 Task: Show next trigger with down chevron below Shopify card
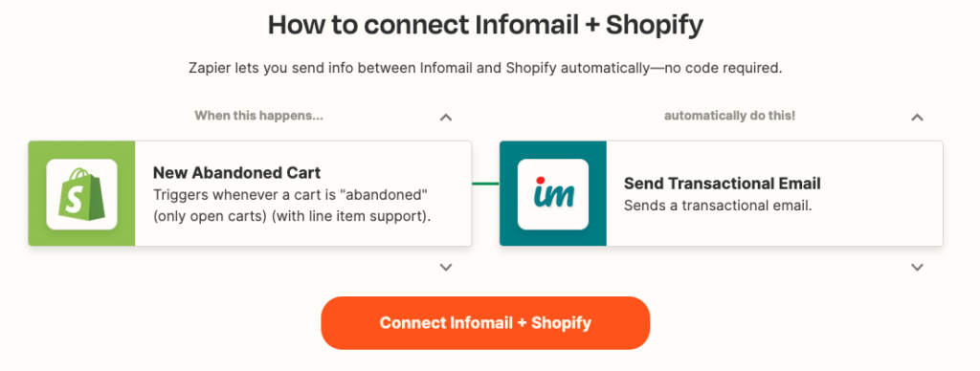(446, 268)
